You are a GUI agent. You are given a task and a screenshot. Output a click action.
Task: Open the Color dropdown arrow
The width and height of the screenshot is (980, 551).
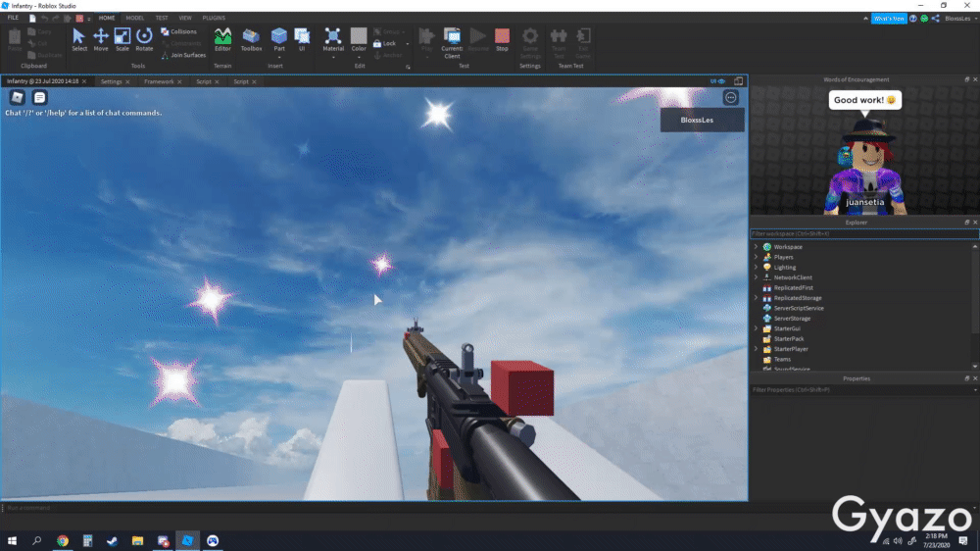[359, 57]
